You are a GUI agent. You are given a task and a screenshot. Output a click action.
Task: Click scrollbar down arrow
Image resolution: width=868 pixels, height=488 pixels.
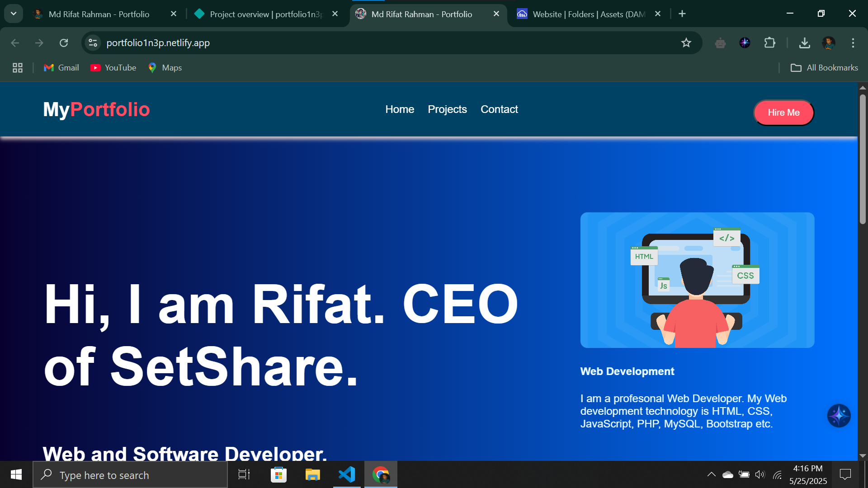(x=863, y=455)
